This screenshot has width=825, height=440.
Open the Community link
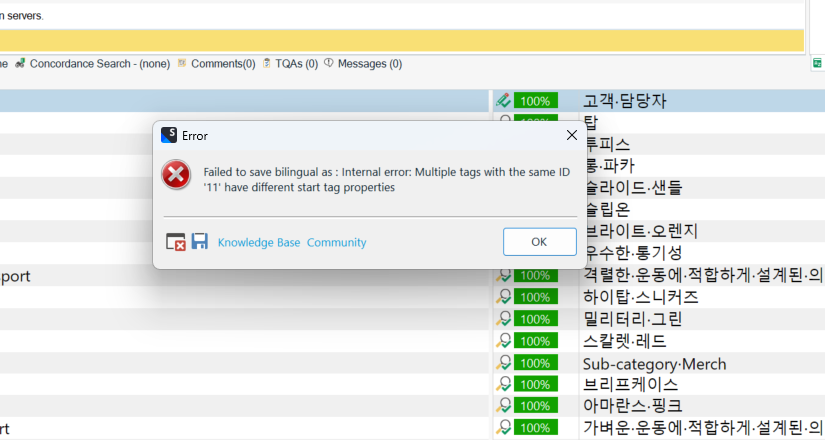(x=337, y=243)
